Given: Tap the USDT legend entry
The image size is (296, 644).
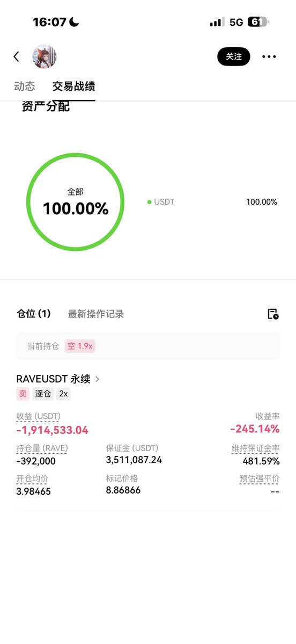Looking at the screenshot, I should click(161, 202).
